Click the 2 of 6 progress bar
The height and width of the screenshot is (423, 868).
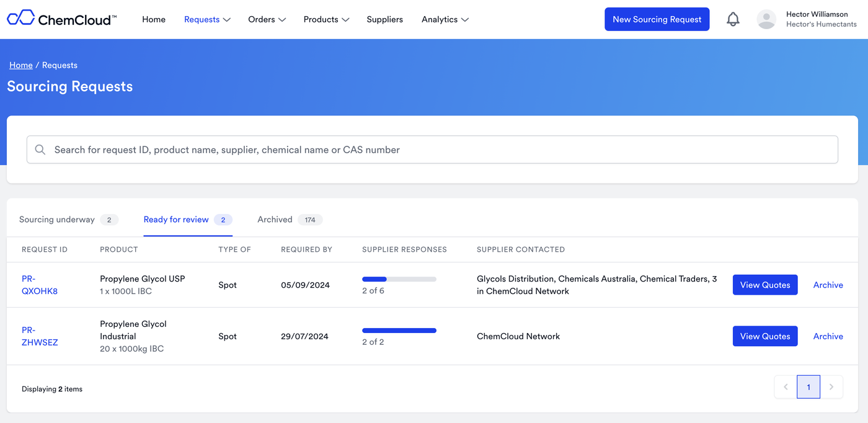tap(399, 279)
